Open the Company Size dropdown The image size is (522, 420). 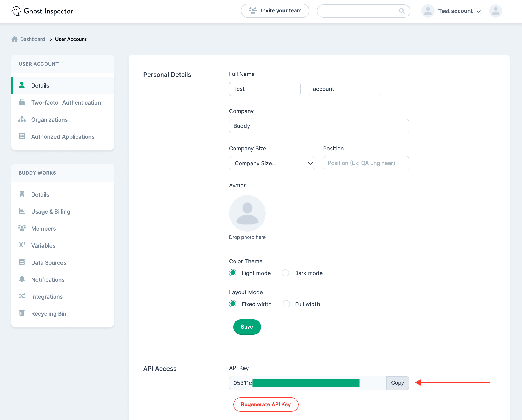(x=272, y=163)
